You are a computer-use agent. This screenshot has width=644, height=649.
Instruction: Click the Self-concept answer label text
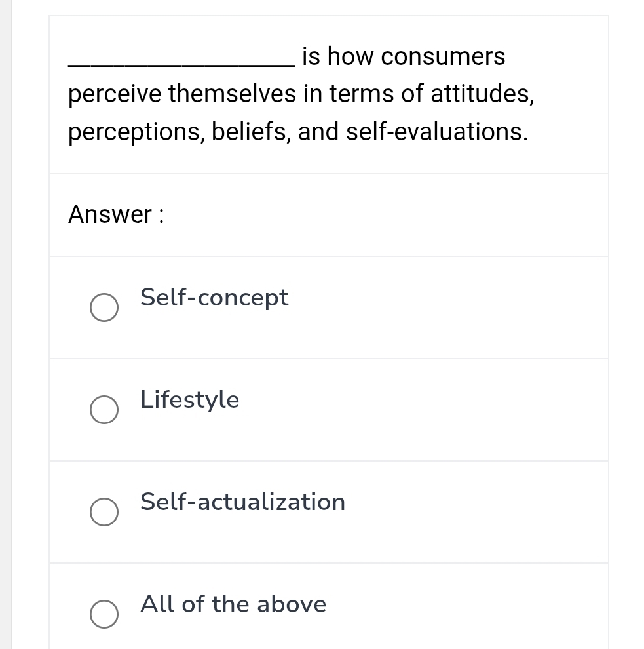point(214,298)
